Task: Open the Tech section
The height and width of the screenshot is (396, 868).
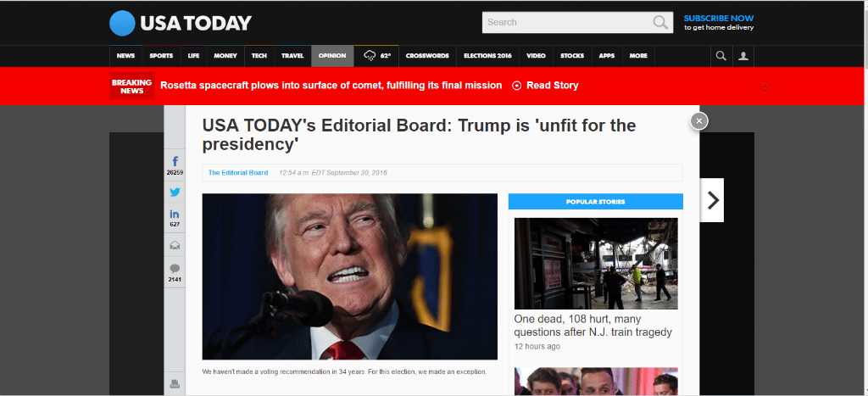Action: [259, 56]
